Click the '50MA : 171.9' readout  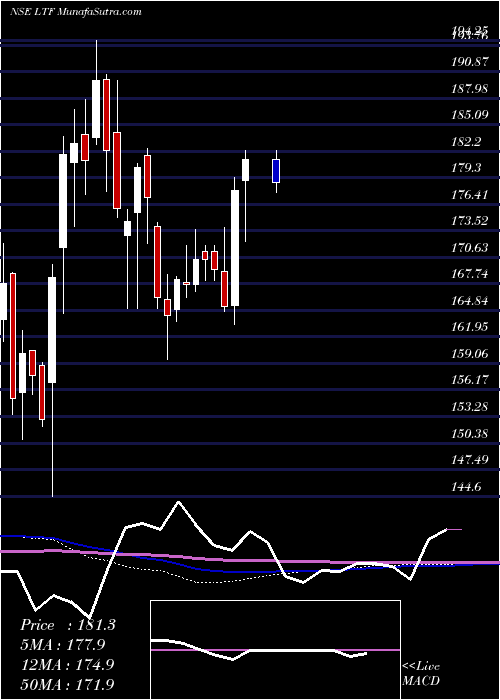(x=67, y=684)
